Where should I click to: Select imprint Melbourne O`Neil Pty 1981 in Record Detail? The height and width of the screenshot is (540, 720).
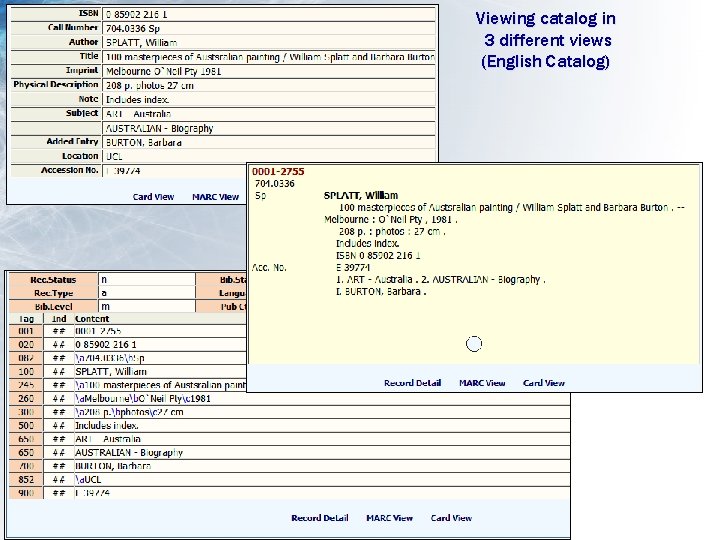pyautogui.click(x=163, y=71)
